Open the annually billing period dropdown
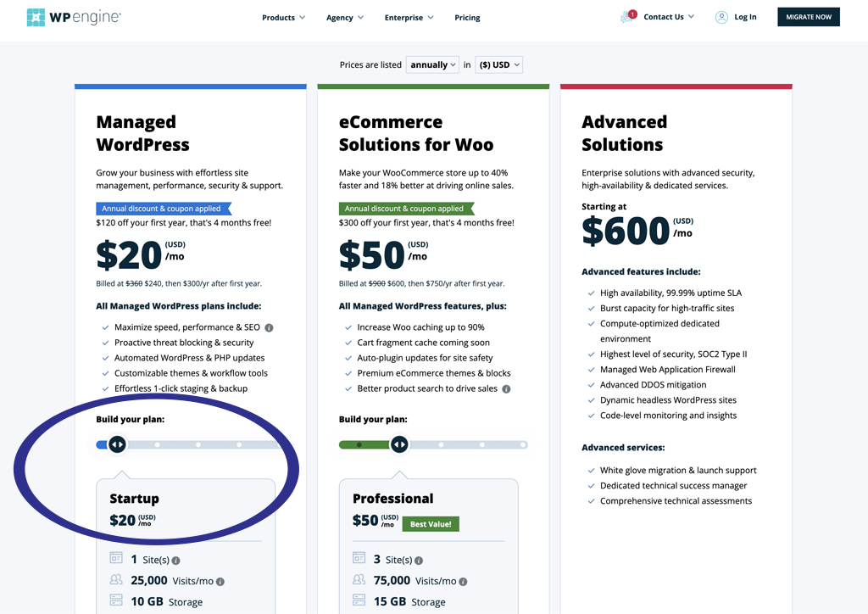 click(x=432, y=64)
